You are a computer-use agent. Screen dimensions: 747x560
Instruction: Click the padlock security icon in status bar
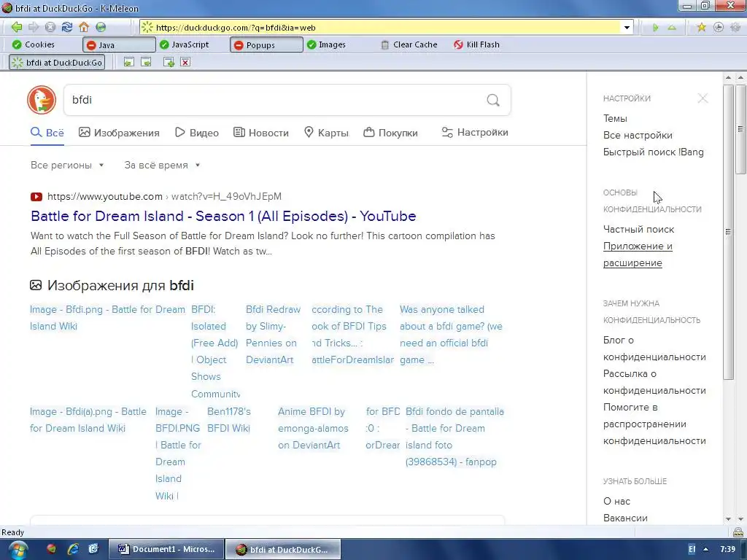point(738,532)
